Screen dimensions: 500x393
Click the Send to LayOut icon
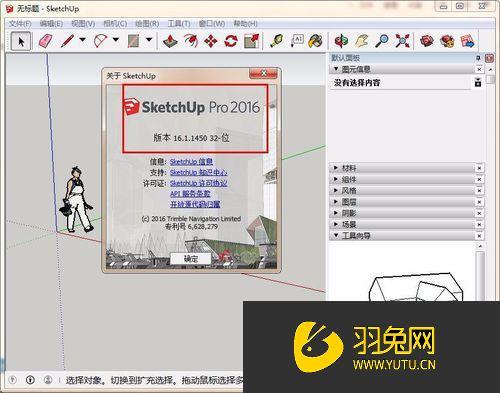[467, 41]
